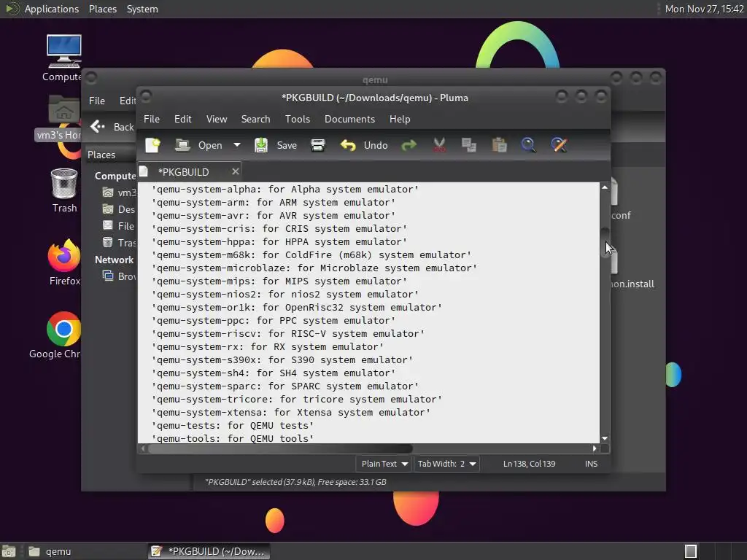The height and width of the screenshot is (560, 747).
Task: Open Pluma's Help menu
Action: [399, 119]
